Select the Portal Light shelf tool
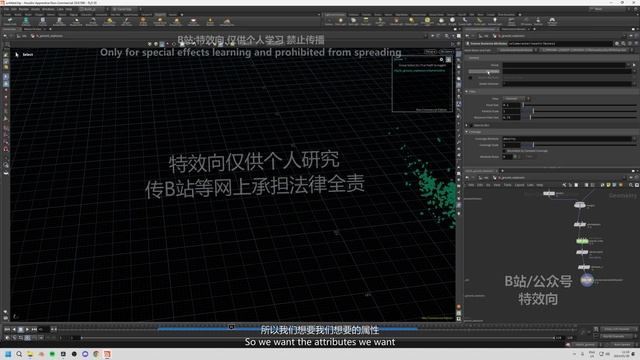The height and width of the screenshot is (360, 640). (480, 21)
